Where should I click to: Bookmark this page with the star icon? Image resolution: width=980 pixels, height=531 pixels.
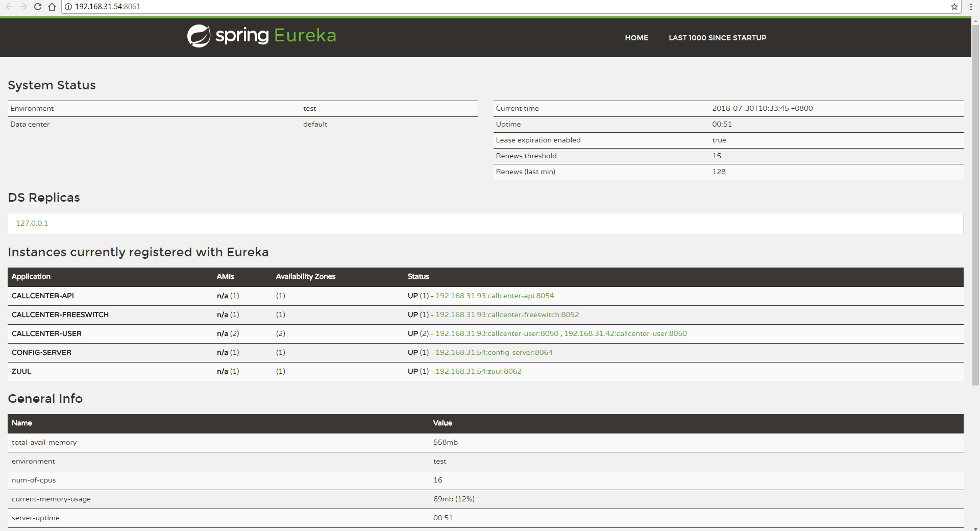tap(954, 7)
